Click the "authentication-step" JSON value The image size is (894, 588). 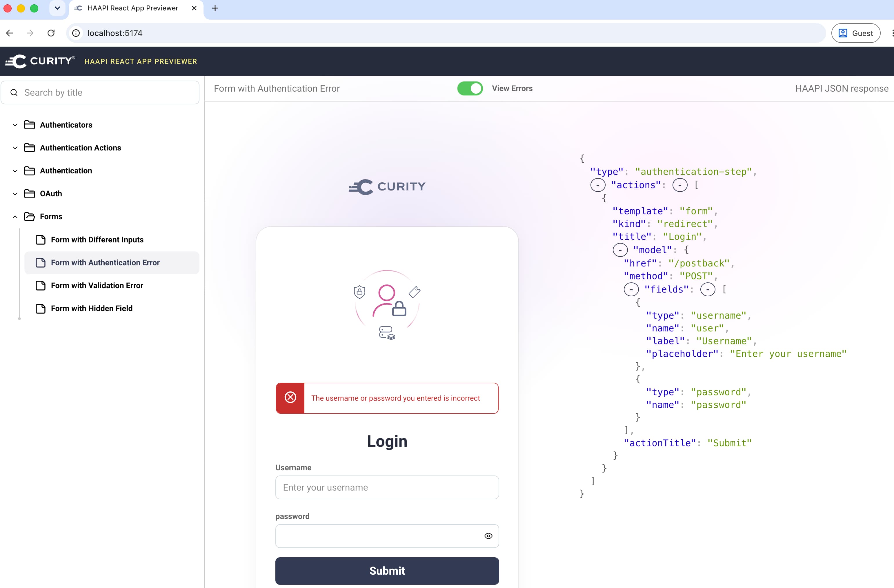[693, 172]
